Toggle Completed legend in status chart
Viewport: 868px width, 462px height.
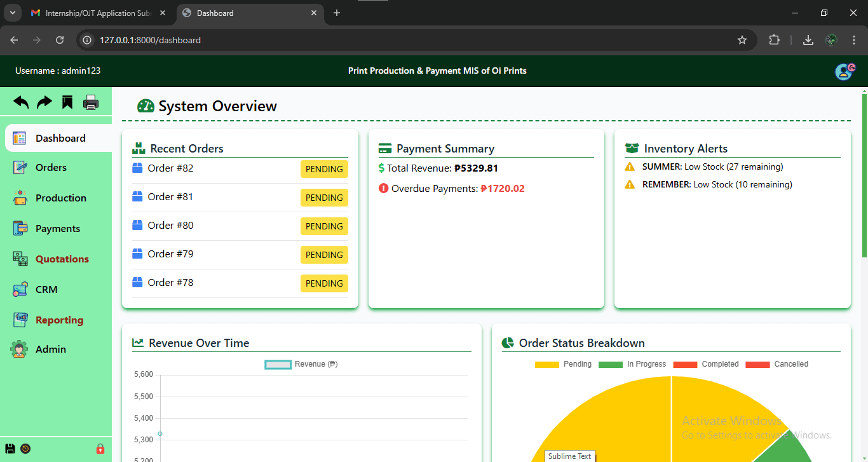coord(706,365)
